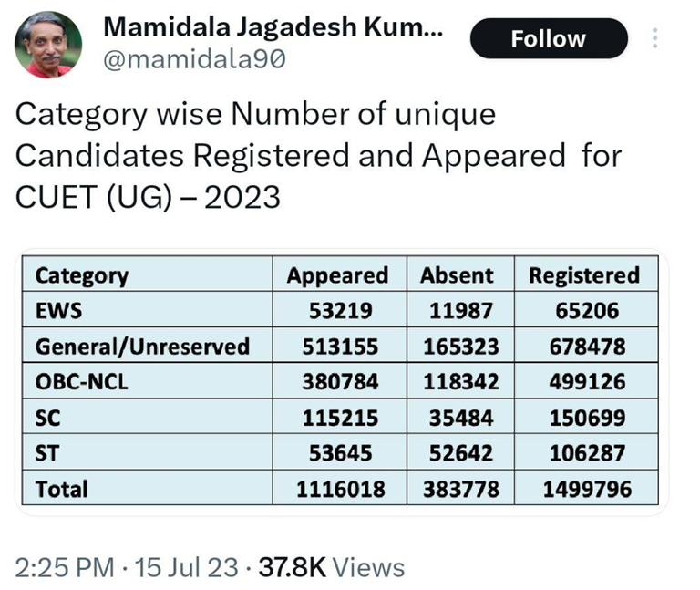Click the 2:25 PM timestamp

(66, 567)
